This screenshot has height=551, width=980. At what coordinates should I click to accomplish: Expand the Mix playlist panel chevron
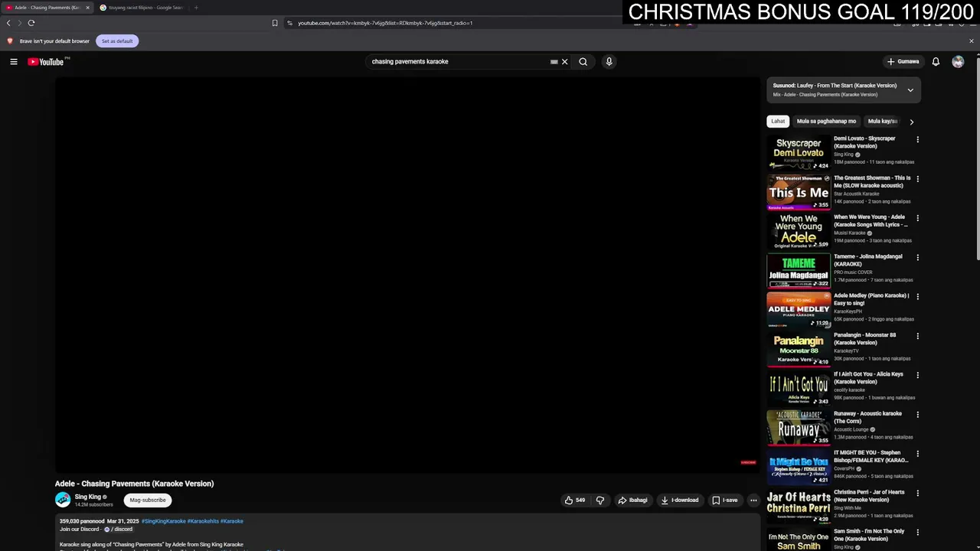pyautogui.click(x=910, y=90)
